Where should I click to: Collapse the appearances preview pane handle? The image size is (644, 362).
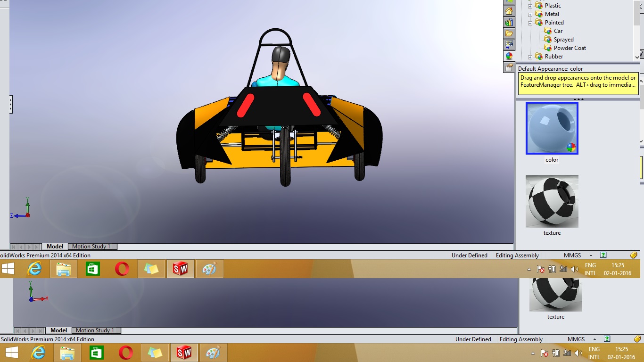point(578,99)
